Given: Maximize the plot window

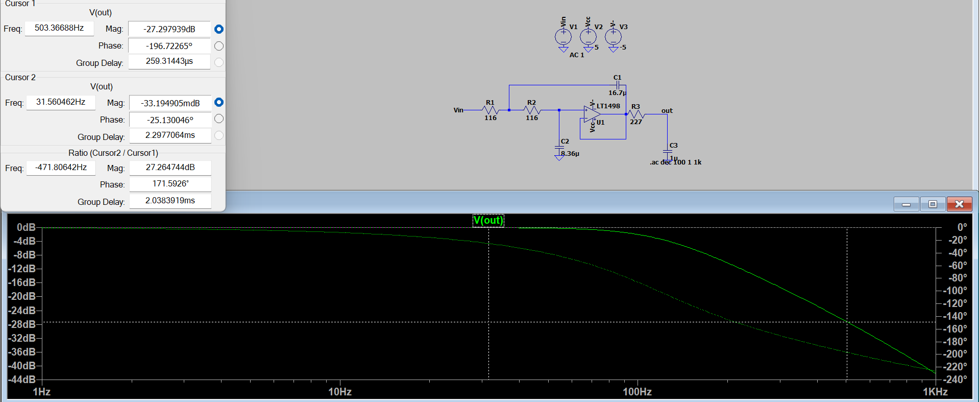Looking at the screenshot, I should pos(933,204).
